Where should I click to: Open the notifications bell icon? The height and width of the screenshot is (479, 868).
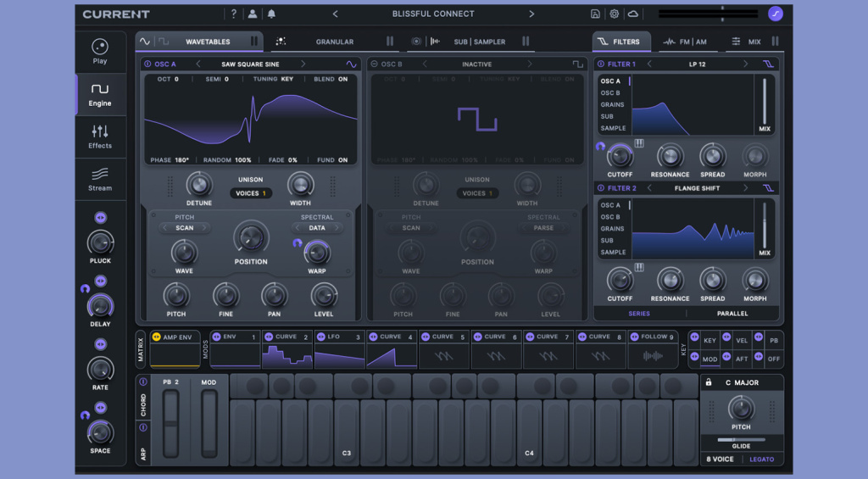[x=271, y=14]
